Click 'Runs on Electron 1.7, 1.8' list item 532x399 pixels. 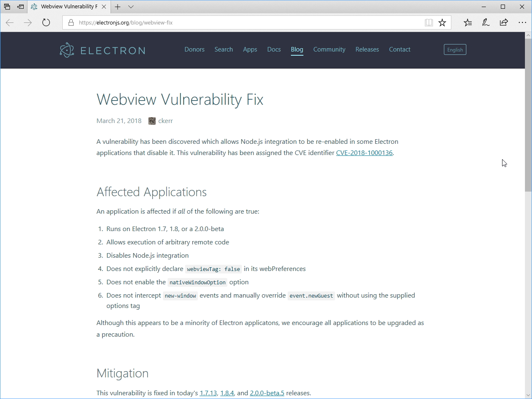click(165, 229)
